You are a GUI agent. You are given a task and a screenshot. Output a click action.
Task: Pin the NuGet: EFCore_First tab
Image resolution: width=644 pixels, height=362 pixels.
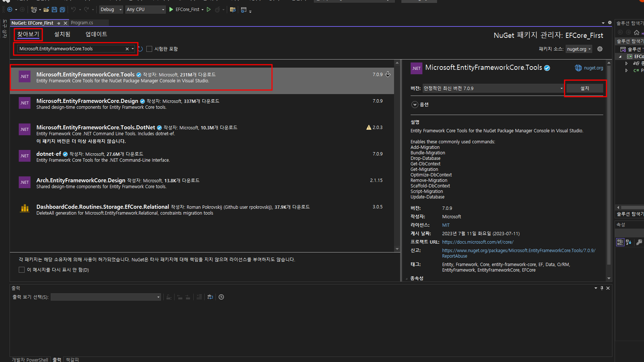click(x=59, y=23)
